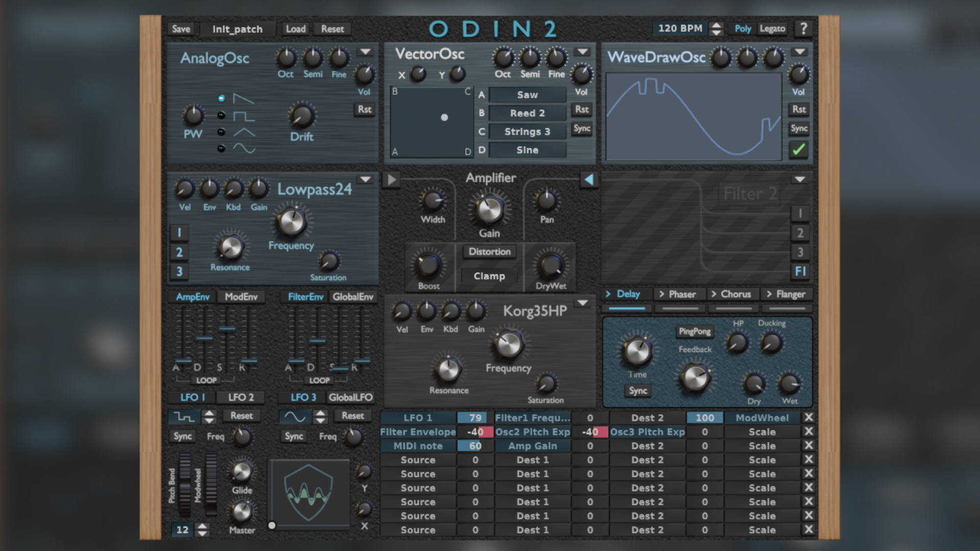This screenshot has height=551, width=980.
Task: Open the Korg35HP filter type dropdown
Action: click(x=582, y=303)
